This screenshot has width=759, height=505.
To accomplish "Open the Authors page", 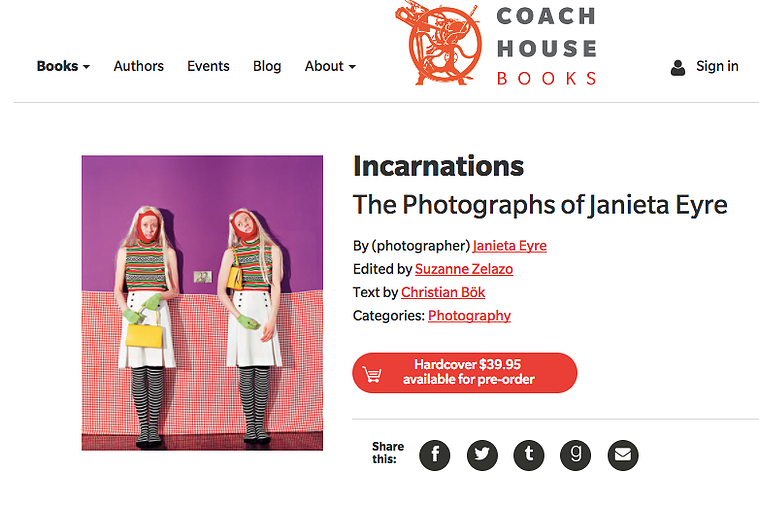I will click(138, 66).
